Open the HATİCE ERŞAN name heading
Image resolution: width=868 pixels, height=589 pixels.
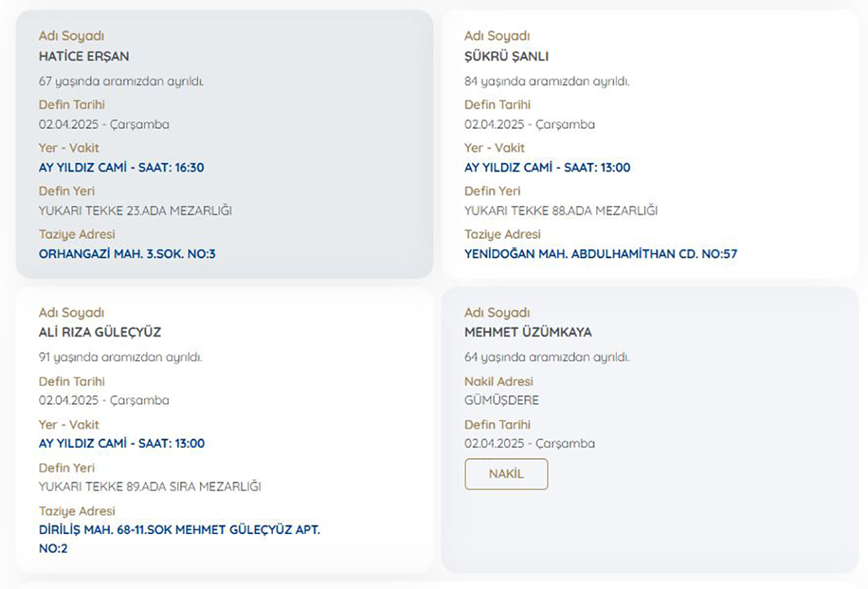(83, 56)
